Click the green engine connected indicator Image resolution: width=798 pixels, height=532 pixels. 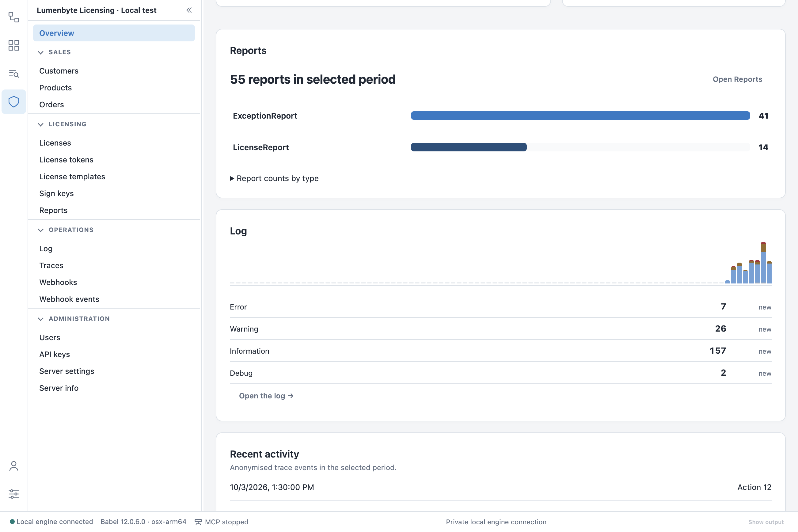[x=12, y=522]
